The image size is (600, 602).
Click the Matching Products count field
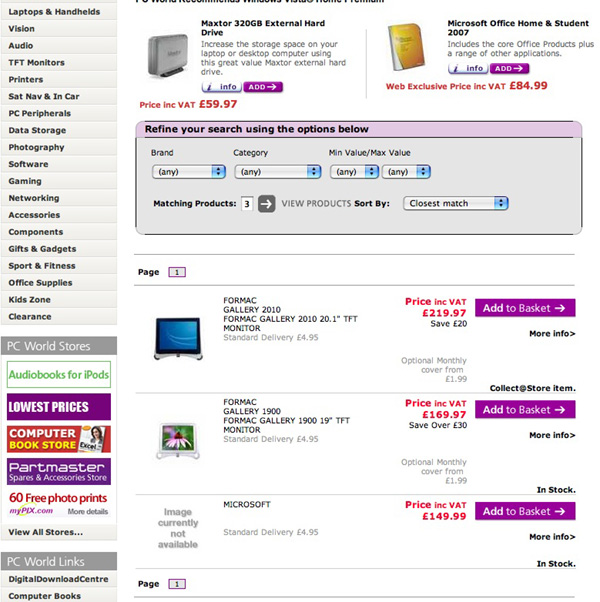point(246,203)
